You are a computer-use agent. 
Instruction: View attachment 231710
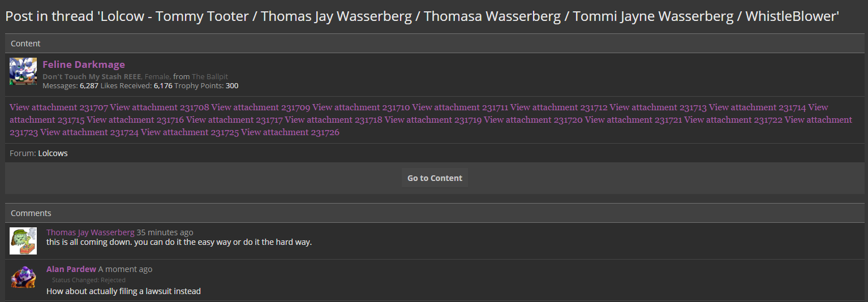(361, 107)
